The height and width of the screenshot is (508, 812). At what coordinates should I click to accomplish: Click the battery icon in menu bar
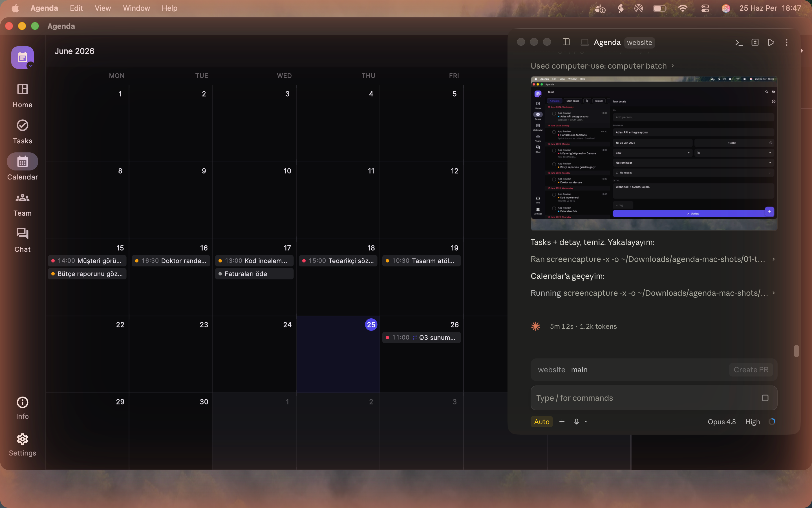coord(660,8)
